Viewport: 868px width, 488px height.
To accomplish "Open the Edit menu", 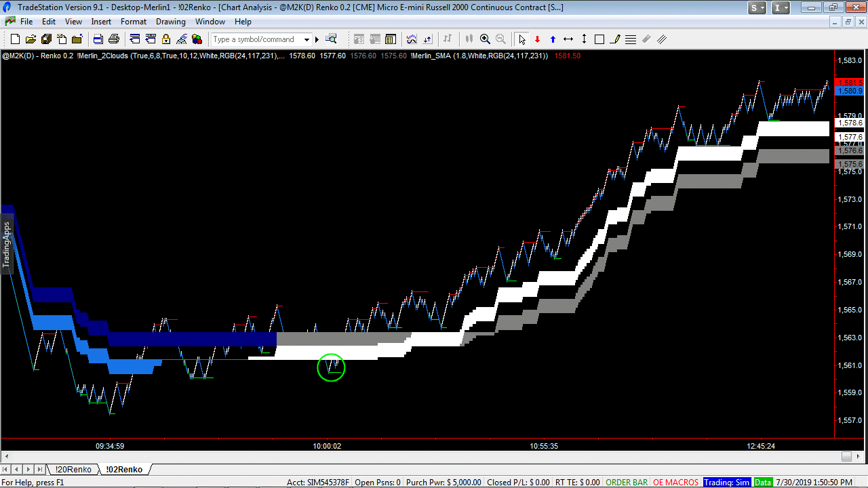I will [x=49, y=22].
